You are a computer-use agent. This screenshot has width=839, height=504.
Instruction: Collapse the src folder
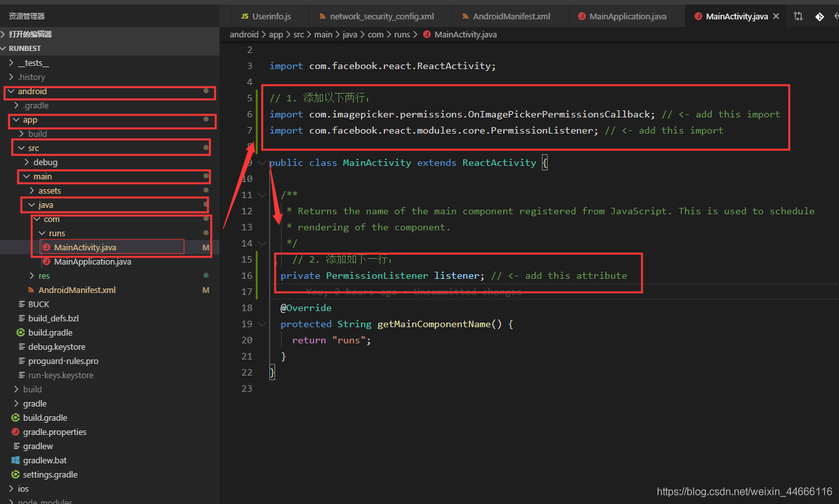point(110,148)
